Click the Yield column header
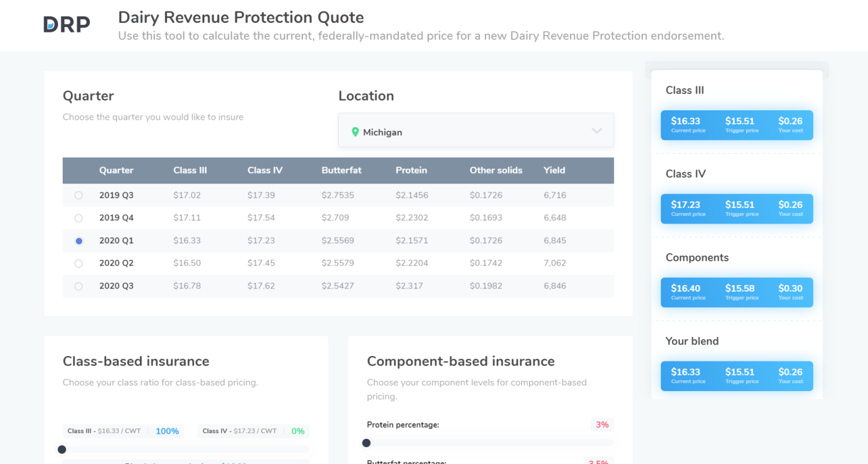Viewport: 868px width, 464px height. 554,171
